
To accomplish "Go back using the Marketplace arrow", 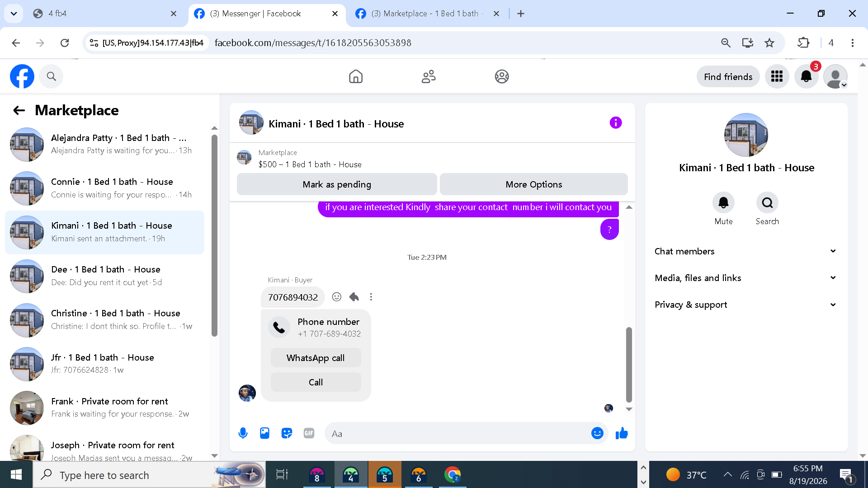I will (x=19, y=110).
